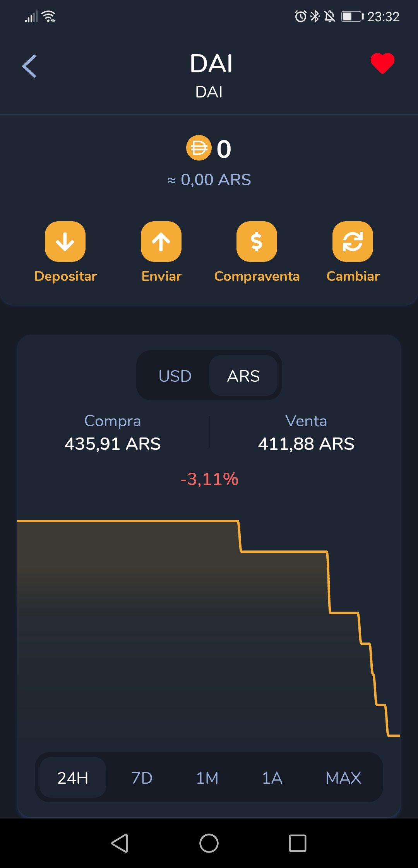Screen dimensions: 418x868
Task: Select ARS currency option
Action: click(x=243, y=376)
